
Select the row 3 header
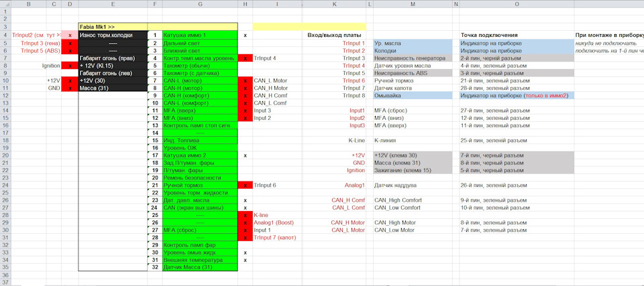[x=5, y=27]
